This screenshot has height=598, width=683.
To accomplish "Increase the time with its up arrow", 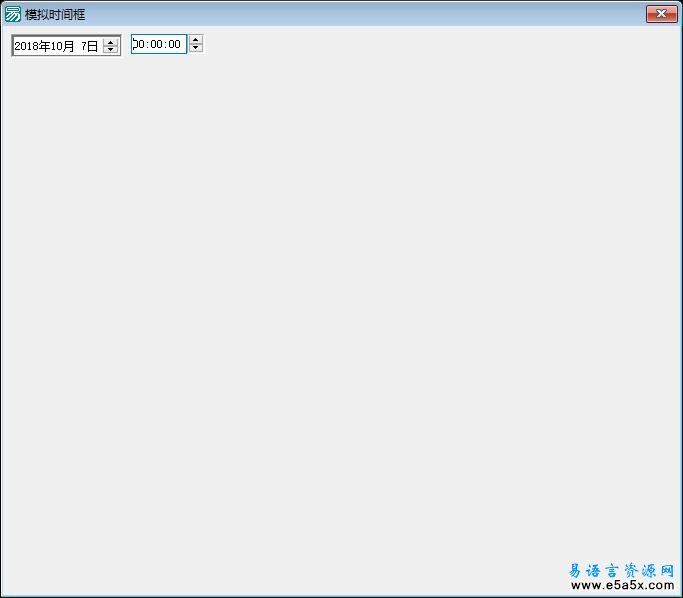I will (196, 39).
